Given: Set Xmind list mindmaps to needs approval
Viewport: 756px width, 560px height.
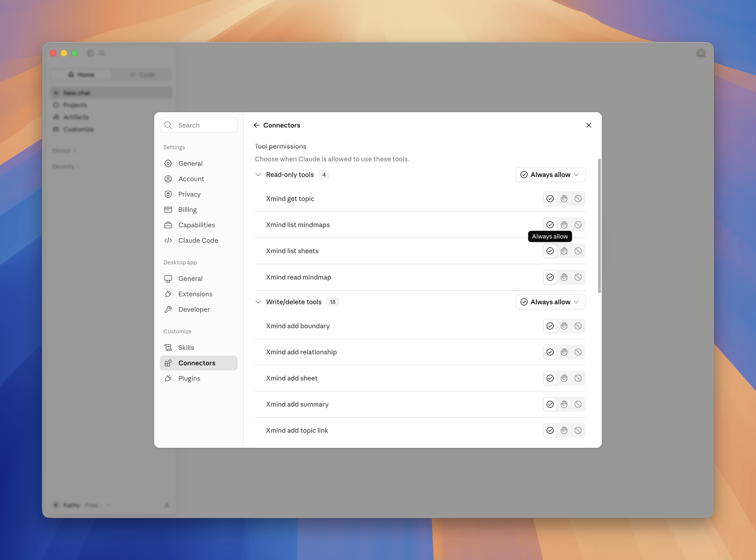Looking at the screenshot, I should (564, 225).
